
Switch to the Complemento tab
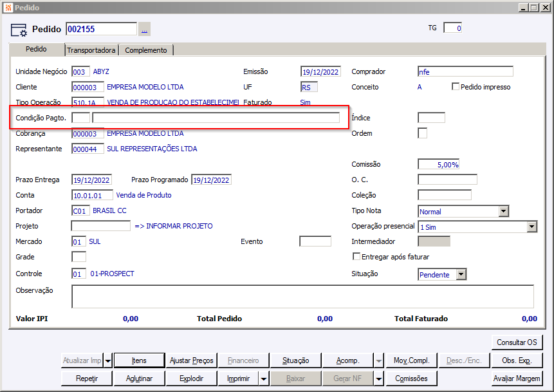pyautogui.click(x=146, y=50)
